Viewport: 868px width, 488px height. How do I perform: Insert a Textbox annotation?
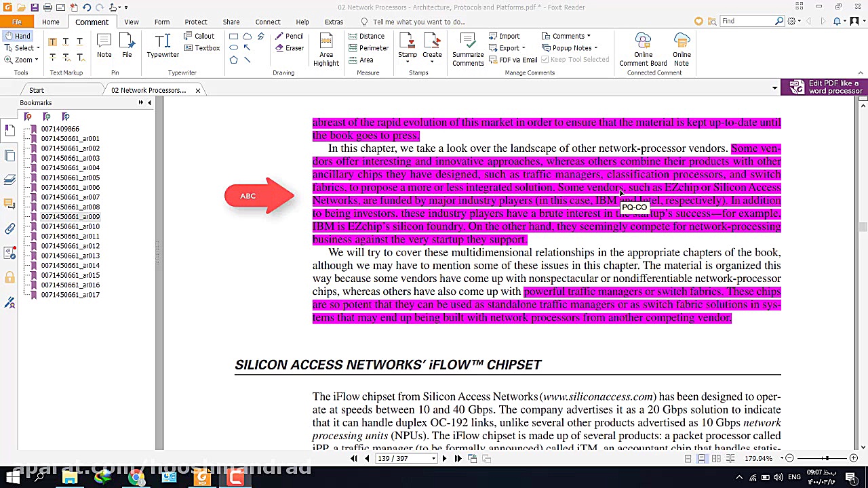pos(201,48)
